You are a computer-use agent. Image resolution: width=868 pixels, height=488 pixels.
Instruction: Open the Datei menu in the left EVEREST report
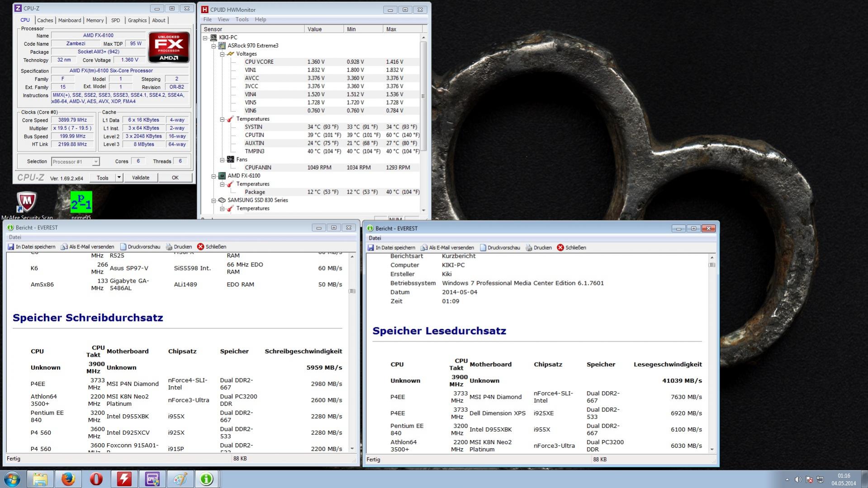click(15, 237)
